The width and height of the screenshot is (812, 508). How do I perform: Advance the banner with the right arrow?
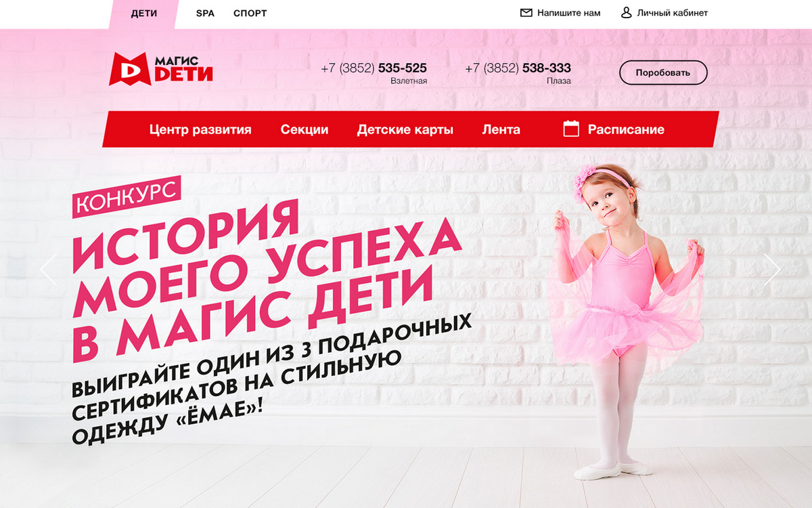(772, 269)
